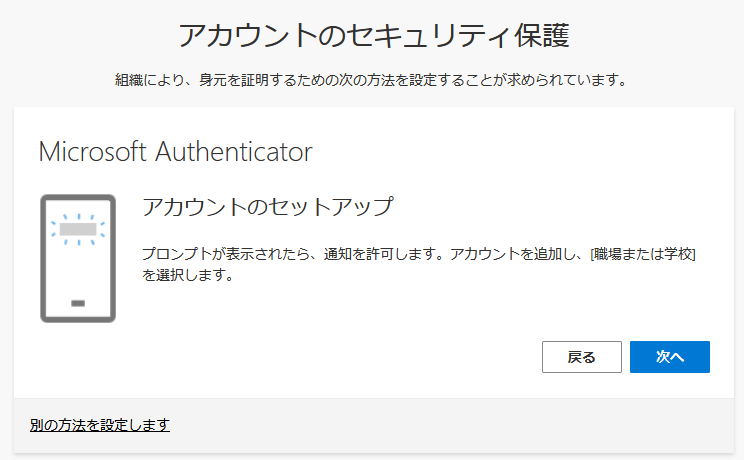
Task: Click the アカウントのセキュリティ保護 page title
Action: (x=372, y=35)
